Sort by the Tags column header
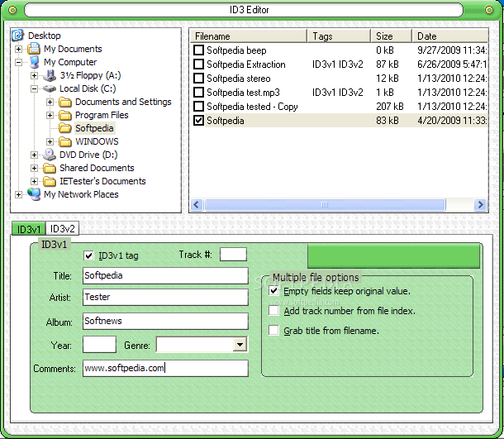Viewport: 504px width, 439px height. coord(340,36)
